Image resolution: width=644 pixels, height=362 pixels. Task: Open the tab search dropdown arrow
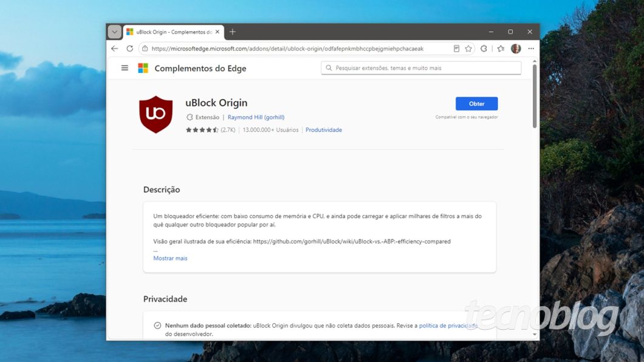coord(115,32)
